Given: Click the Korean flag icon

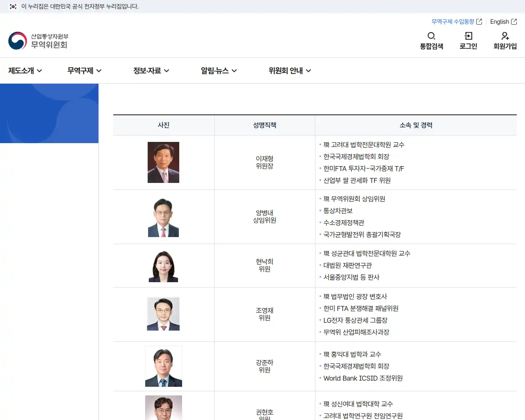Looking at the screenshot, I should (13, 6).
